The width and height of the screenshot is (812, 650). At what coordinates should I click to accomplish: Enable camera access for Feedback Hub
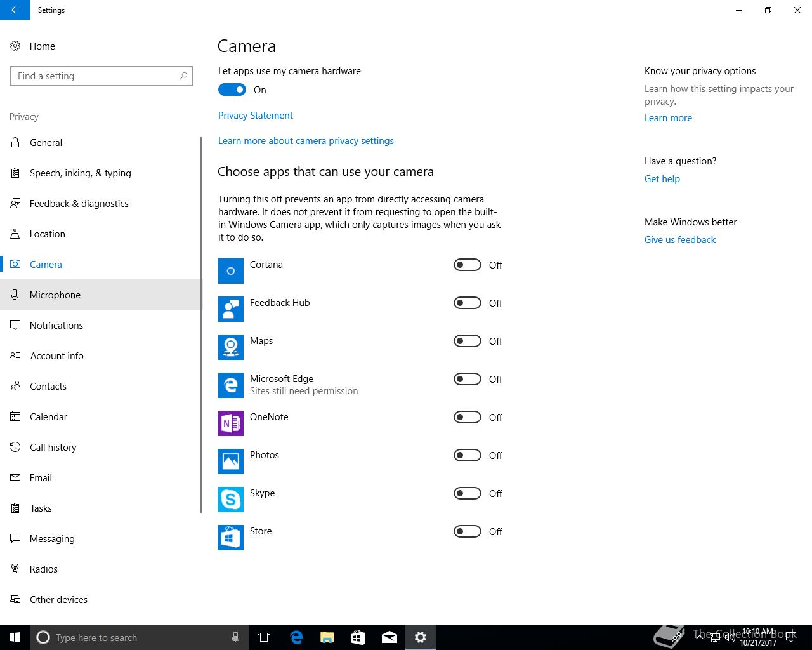tap(468, 303)
